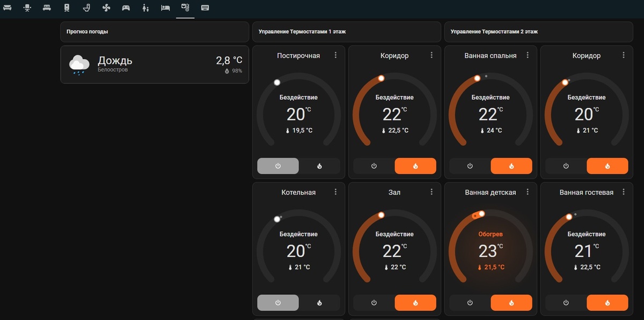Open the keyboard tab

[x=205, y=8]
